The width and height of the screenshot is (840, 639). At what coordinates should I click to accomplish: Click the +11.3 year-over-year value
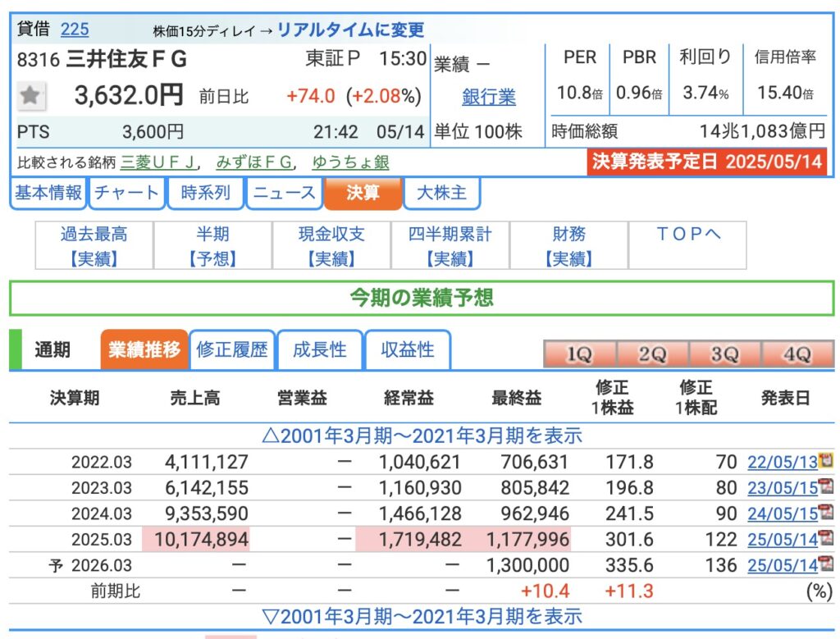pyautogui.click(x=629, y=591)
